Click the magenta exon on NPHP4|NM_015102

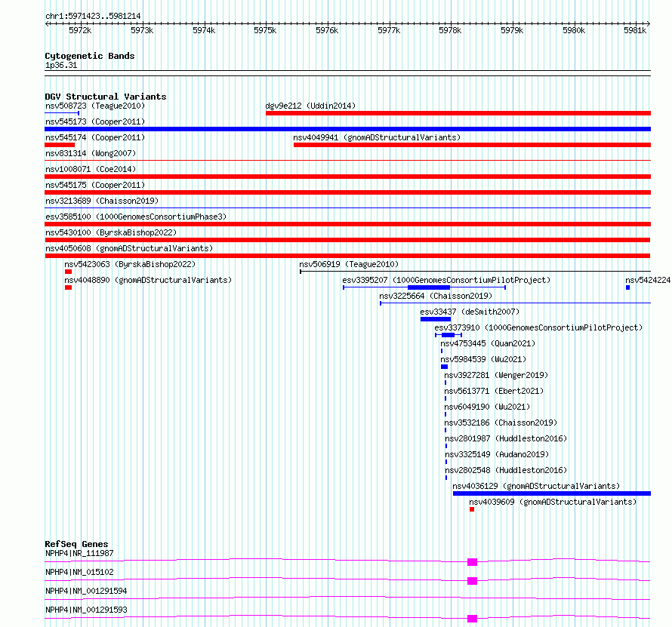tap(472, 581)
